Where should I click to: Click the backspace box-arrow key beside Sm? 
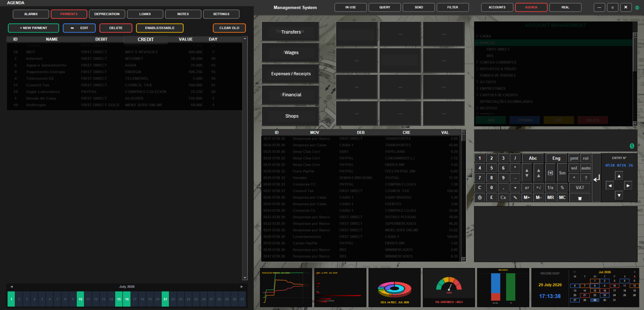point(550,173)
